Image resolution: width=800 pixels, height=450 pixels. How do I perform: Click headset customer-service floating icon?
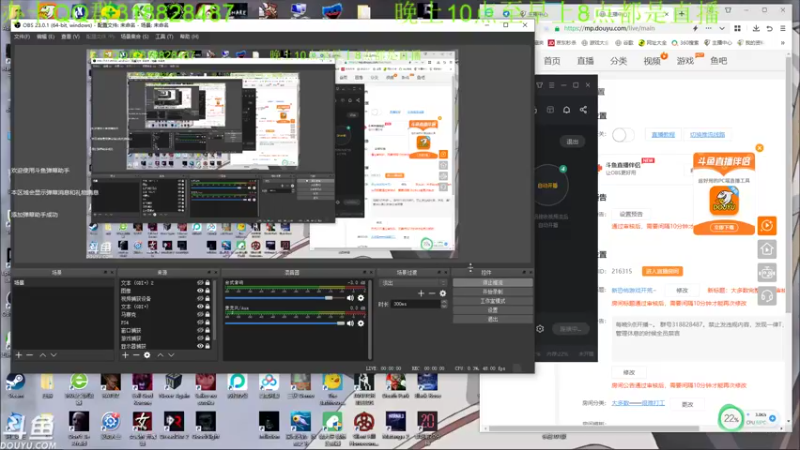coord(767,296)
